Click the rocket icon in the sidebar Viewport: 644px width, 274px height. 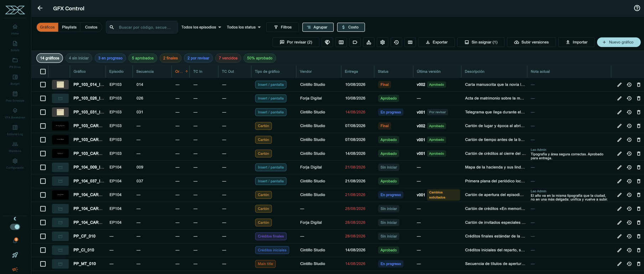15,255
